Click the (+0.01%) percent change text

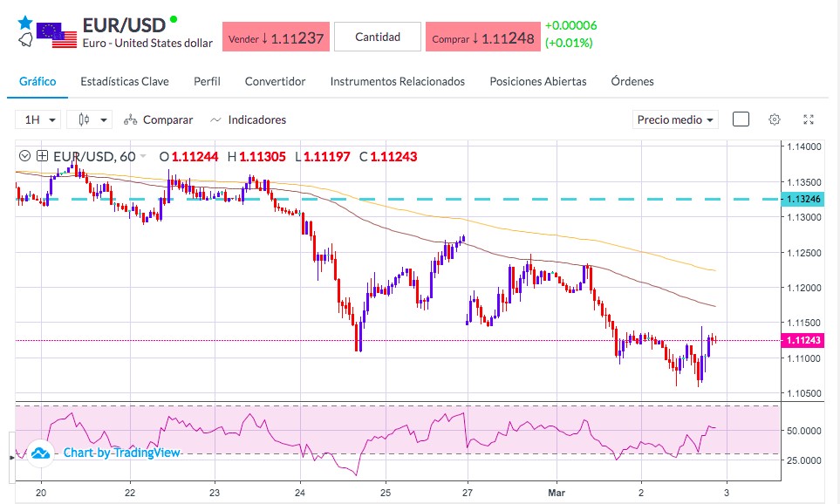pos(569,43)
